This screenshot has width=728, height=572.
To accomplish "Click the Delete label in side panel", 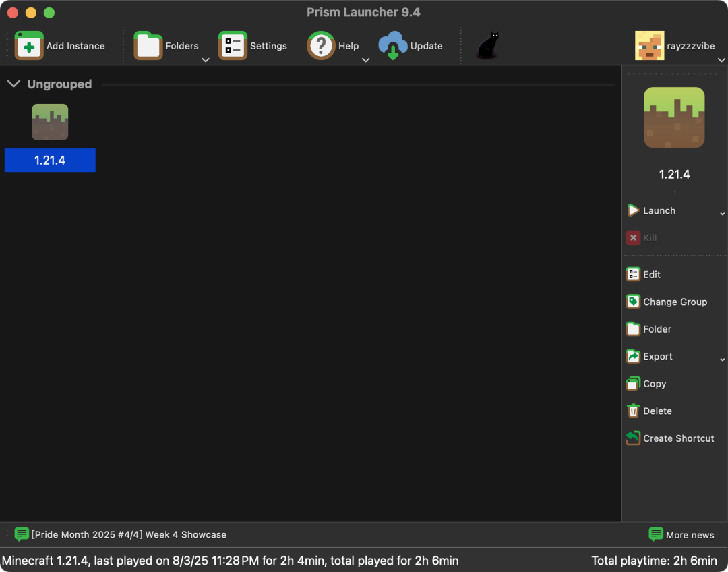I will [657, 411].
